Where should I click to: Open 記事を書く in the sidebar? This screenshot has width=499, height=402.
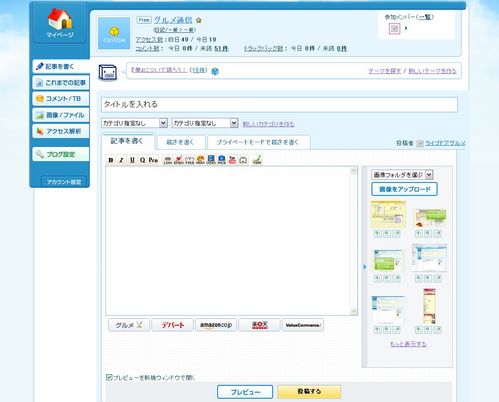[x=61, y=67]
